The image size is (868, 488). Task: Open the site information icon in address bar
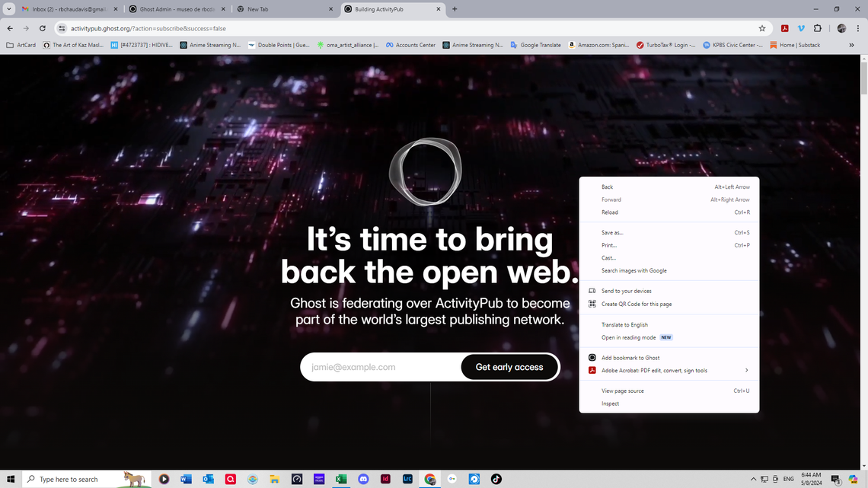[62, 28]
